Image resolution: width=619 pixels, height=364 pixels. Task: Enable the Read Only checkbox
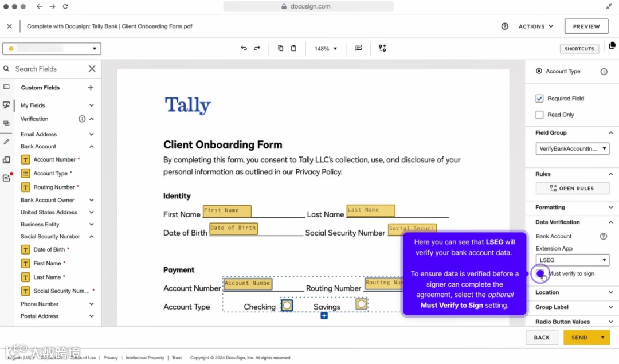tap(539, 115)
